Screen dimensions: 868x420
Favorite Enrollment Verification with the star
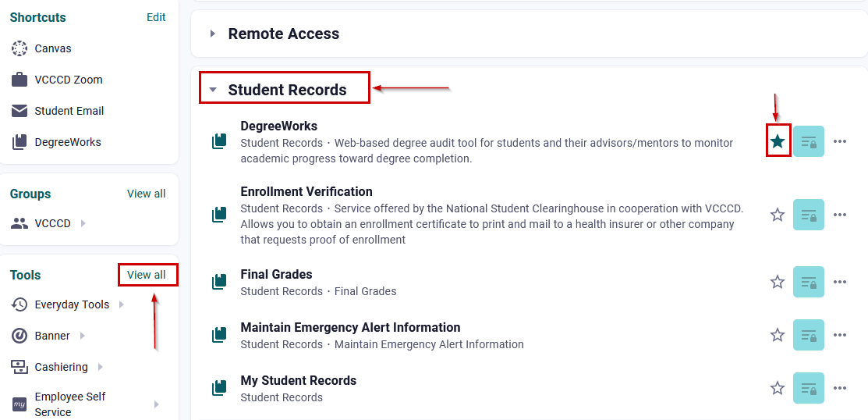(x=778, y=215)
